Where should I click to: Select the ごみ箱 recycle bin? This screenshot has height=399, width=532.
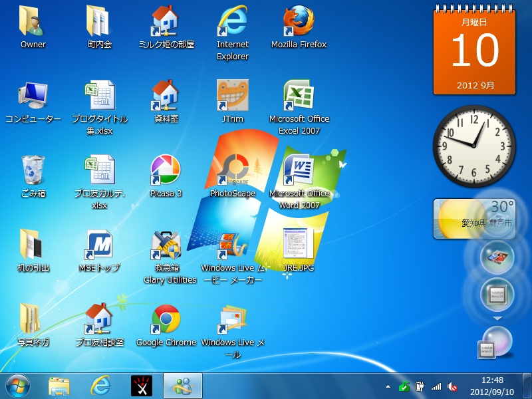click(x=33, y=176)
